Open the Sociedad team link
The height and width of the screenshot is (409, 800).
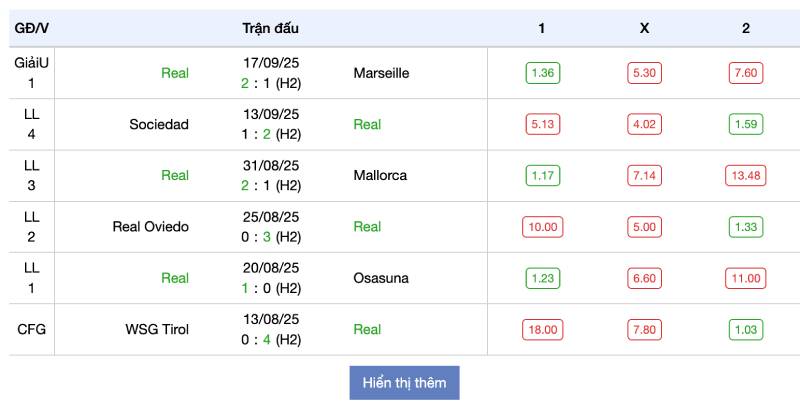(x=159, y=125)
